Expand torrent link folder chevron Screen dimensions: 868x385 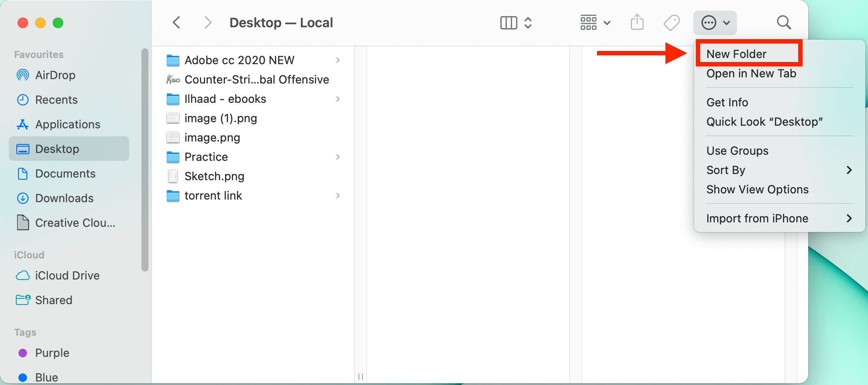click(338, 196)
